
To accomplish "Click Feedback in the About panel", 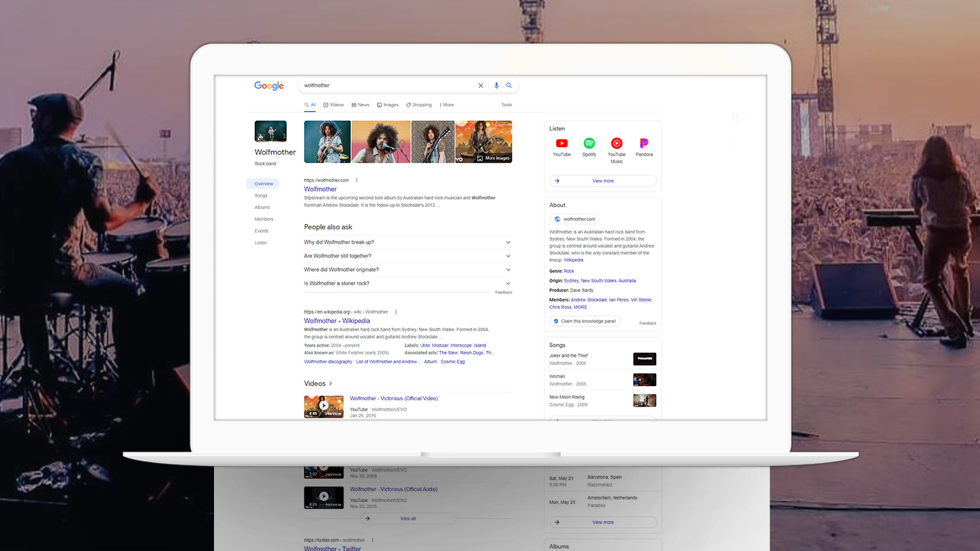I will [648, 323].
